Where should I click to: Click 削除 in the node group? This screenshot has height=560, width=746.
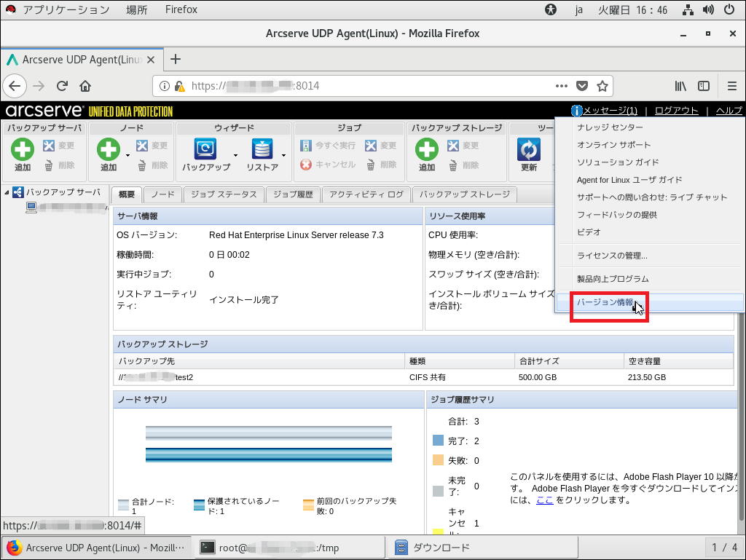pyautogui.click(x=152, y=165)
